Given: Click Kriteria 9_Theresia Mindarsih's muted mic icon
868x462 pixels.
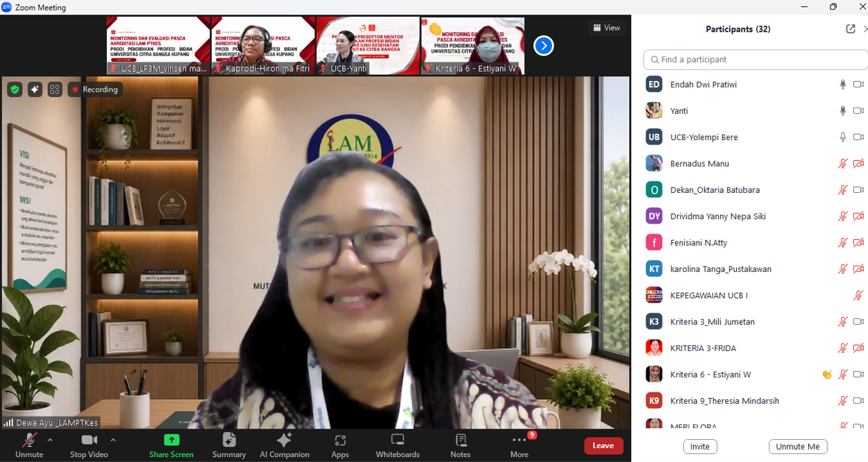Looking at the screenshot, I should click(842, 401).
